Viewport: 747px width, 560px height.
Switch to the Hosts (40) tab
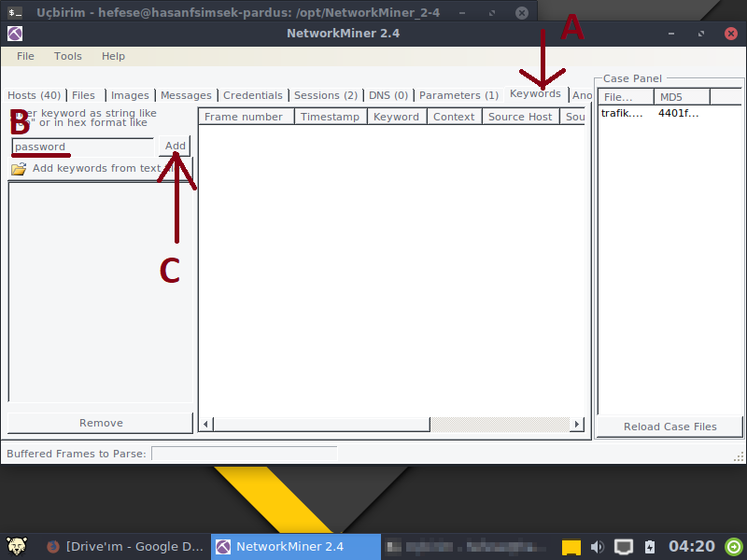point(34,95)
